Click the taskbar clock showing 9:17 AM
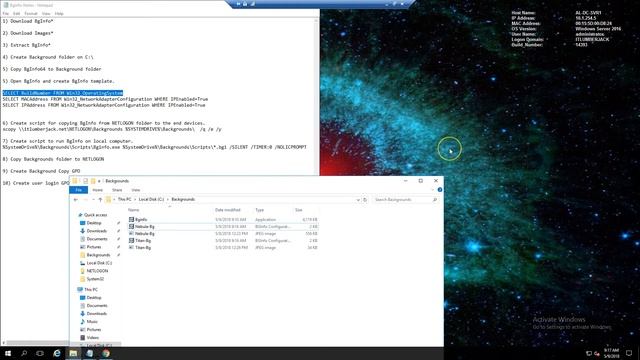This screenshot has height=360, width=640. click(x=611, y=353)
